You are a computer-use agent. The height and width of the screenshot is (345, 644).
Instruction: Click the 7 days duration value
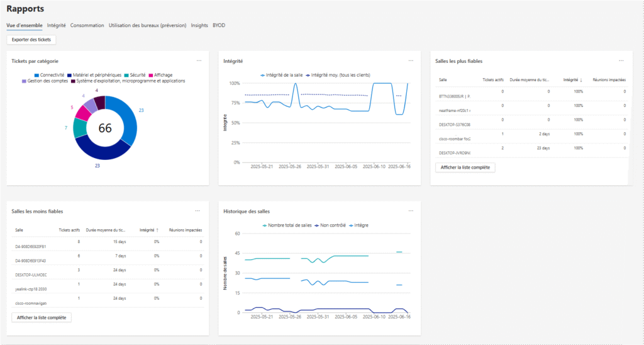(x=120, y=256)
